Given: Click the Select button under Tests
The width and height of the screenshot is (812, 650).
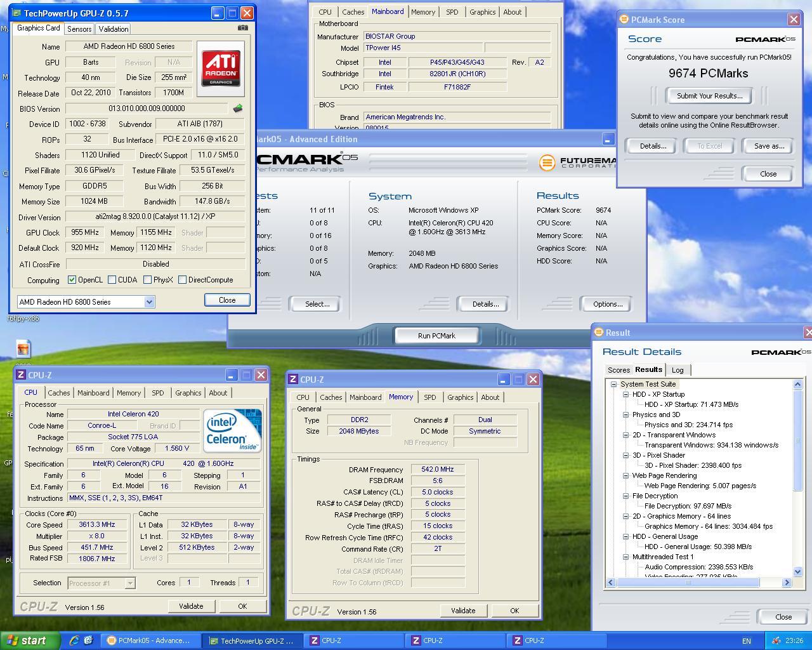Looking at the screenshot, I should pos(317,304).
